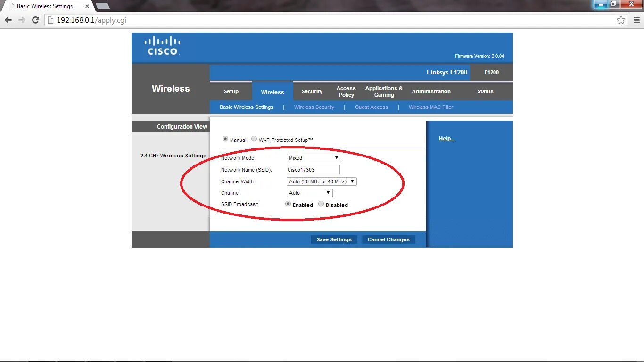Viewport: 644px width, 362px height.
Task: Click the Network Mode label
Action: click(238, 158)
